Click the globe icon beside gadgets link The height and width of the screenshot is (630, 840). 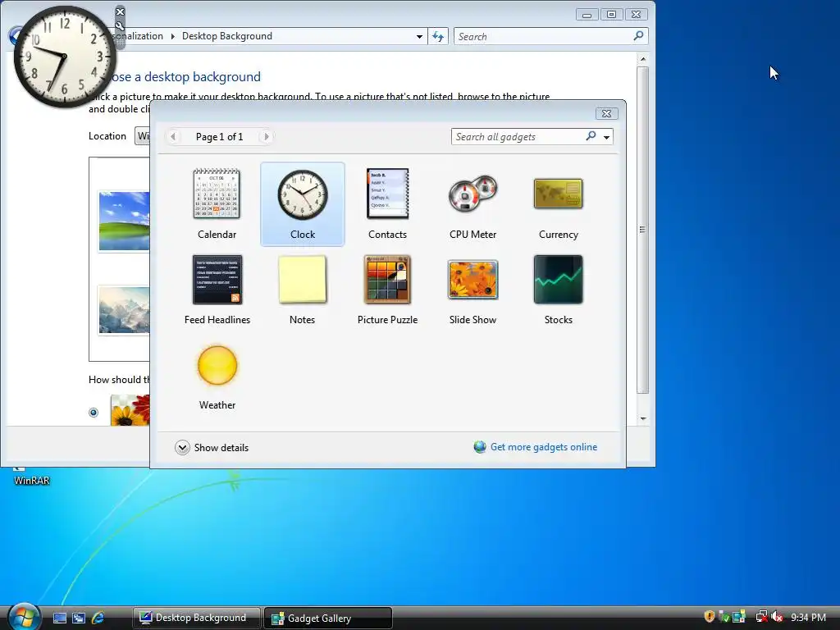tap(479, 447)
